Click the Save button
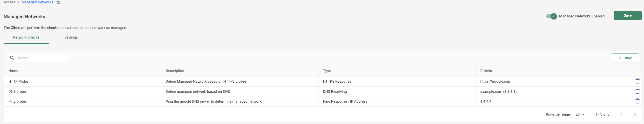644x124 pixels. 628,15
